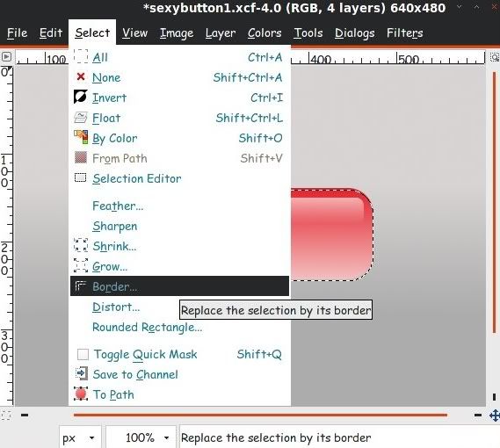Click the By Color menu label
The width and height of the screenshot is (500, 448).
click(115, 139)
